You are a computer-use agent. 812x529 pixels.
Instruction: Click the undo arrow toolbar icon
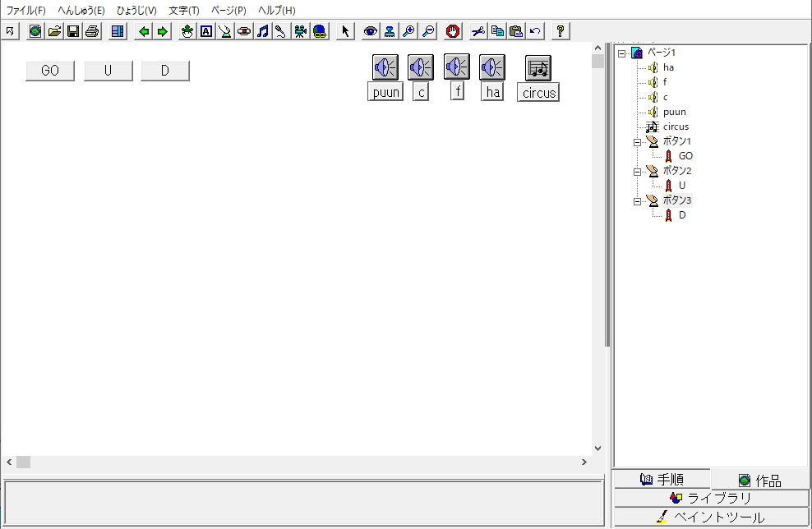(535, 31)
